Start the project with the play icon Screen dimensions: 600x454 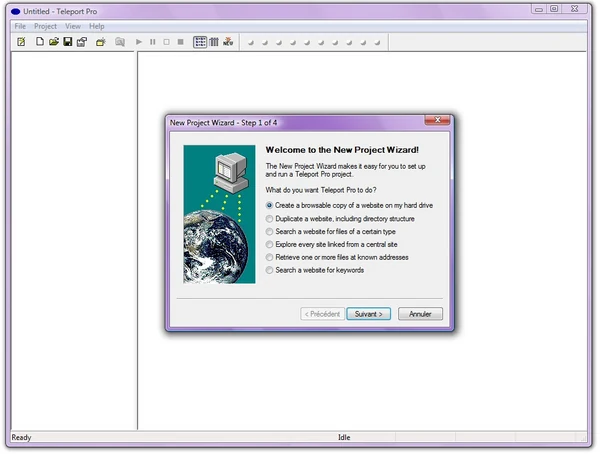139,42
